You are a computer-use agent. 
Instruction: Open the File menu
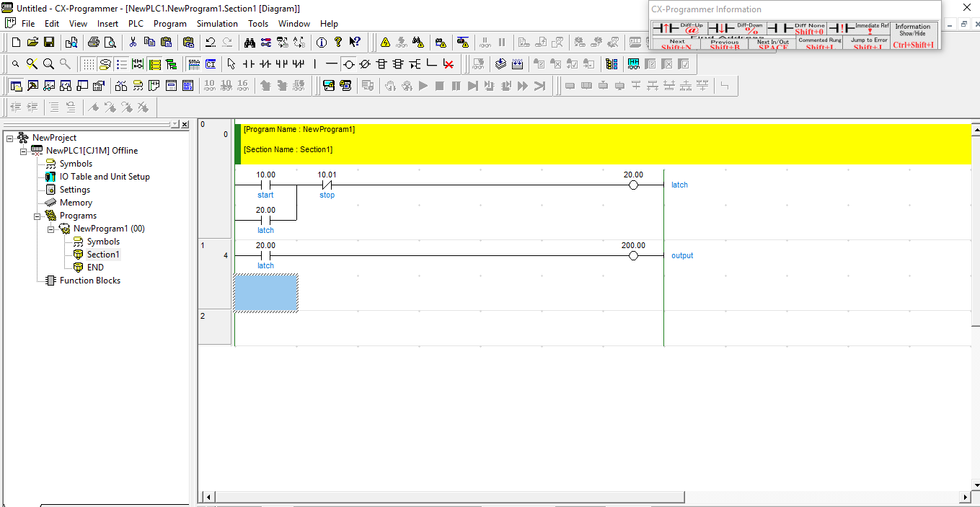pos(28,23)
